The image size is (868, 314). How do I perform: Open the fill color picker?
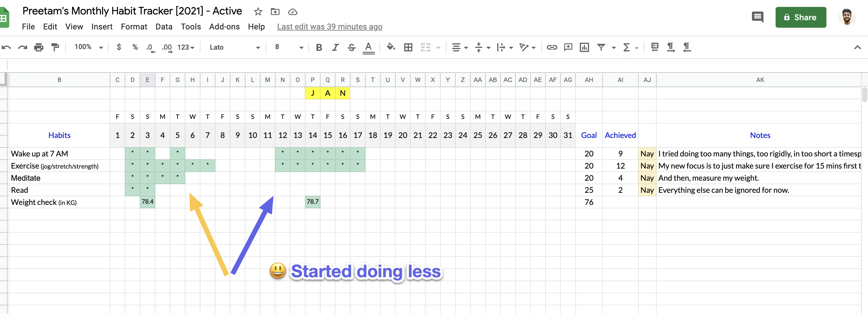(390, 47)
